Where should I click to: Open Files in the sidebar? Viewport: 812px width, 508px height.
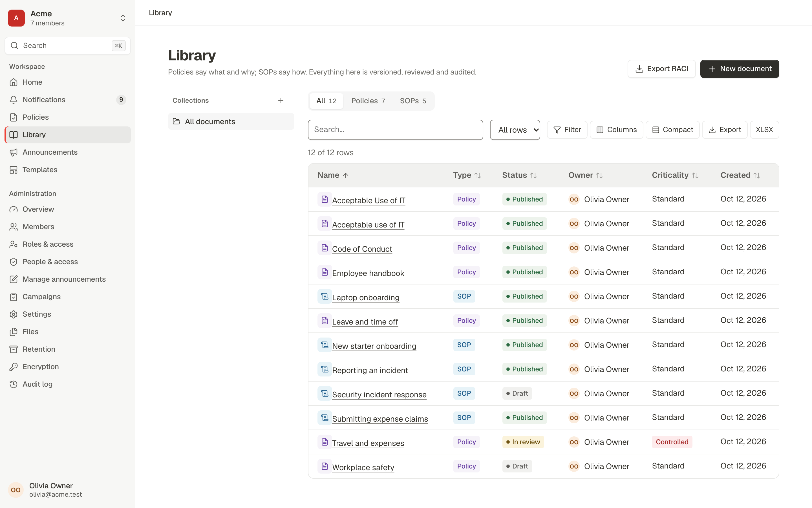click(x=67, y=332)
